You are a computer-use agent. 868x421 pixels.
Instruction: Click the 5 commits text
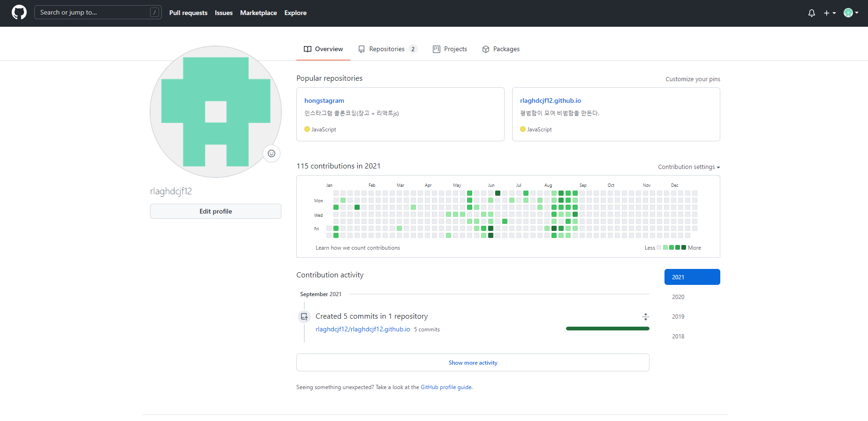pos(427,329)
